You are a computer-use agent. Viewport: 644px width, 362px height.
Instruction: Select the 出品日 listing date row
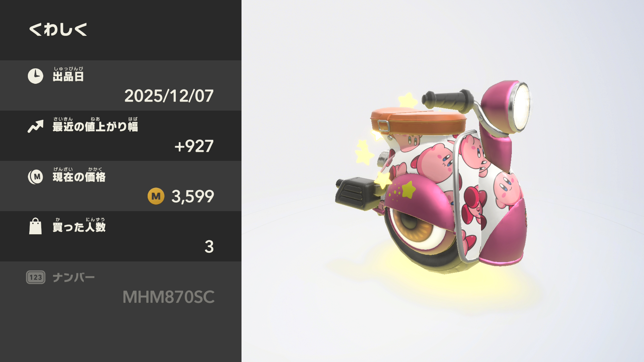[x=121, y=85]
